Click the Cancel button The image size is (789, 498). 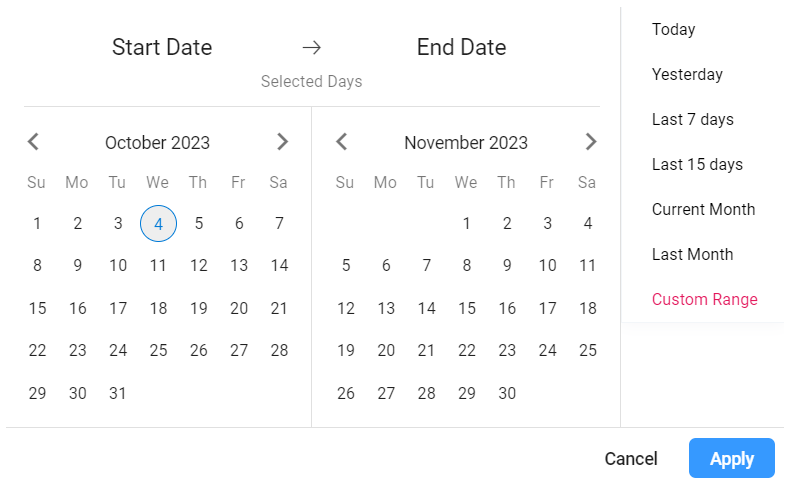click(x=631, y=459)
